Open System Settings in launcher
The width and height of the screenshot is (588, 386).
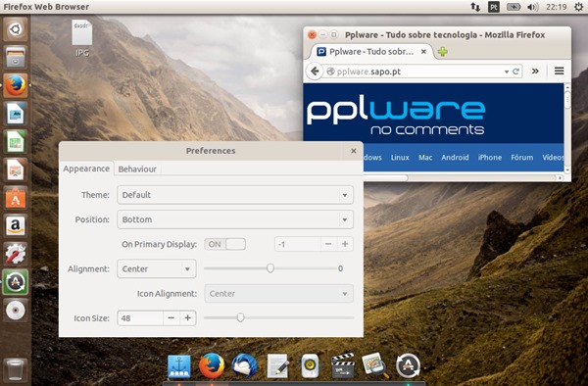pyautogui.click(x=16, y=254)
